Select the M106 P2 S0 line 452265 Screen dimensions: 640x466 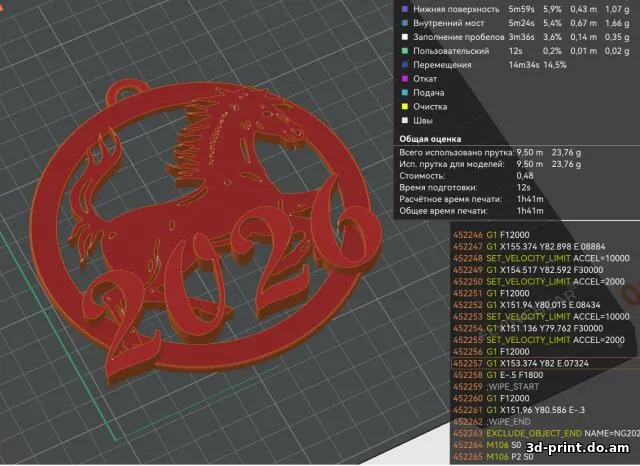click(x=493, y=457)
